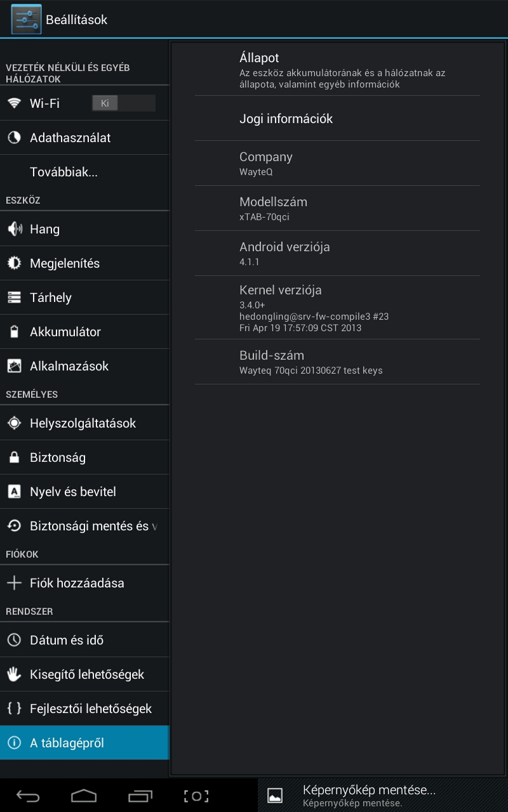Open Dátum és idő settings
This screenshot has height=812, width=508.
click(66, 640)
